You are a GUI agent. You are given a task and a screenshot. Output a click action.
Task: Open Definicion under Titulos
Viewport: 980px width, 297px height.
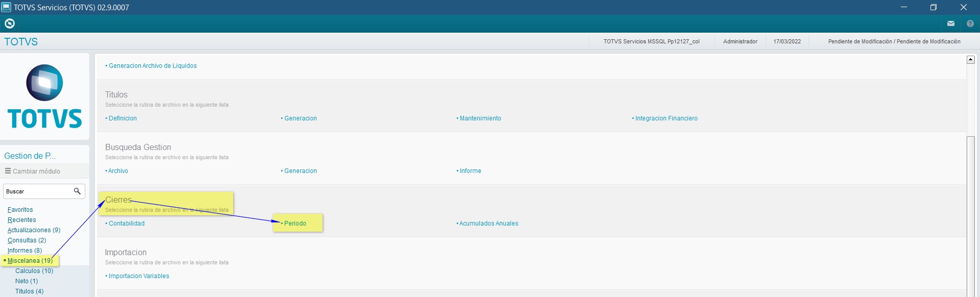click(x=122, y=118)
